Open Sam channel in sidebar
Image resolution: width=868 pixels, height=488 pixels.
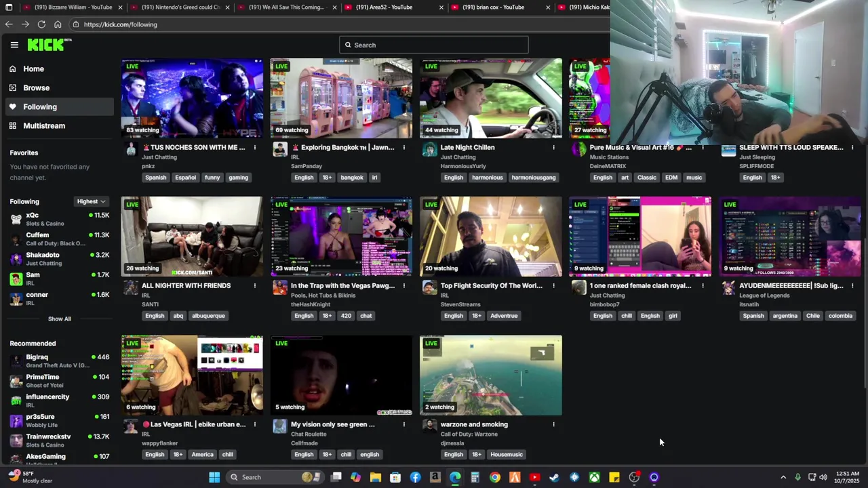click(59, 279)
